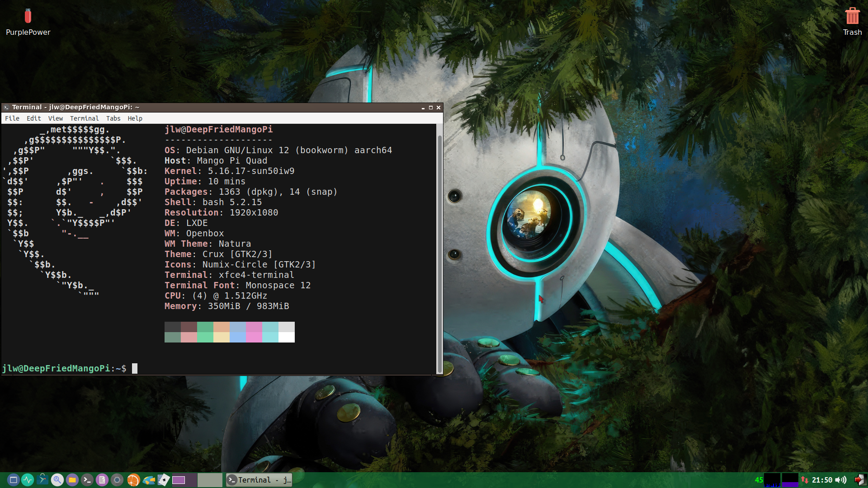Image resolution: width=868 pixels, height=488 pixels.
Task: Open the File menu in Terminal
Action: [x=12, y=118]
